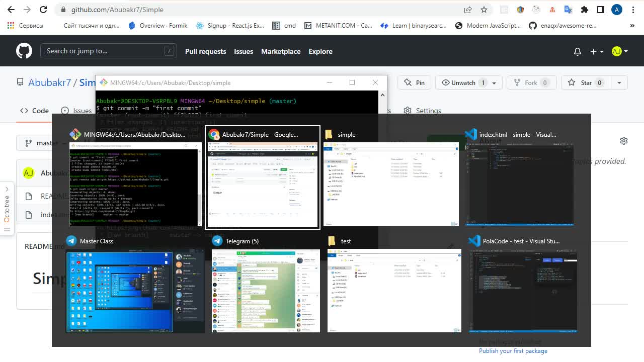Show hidden bookmarks with the overflow chevron
Screen dimensions: 644x362
632,25
